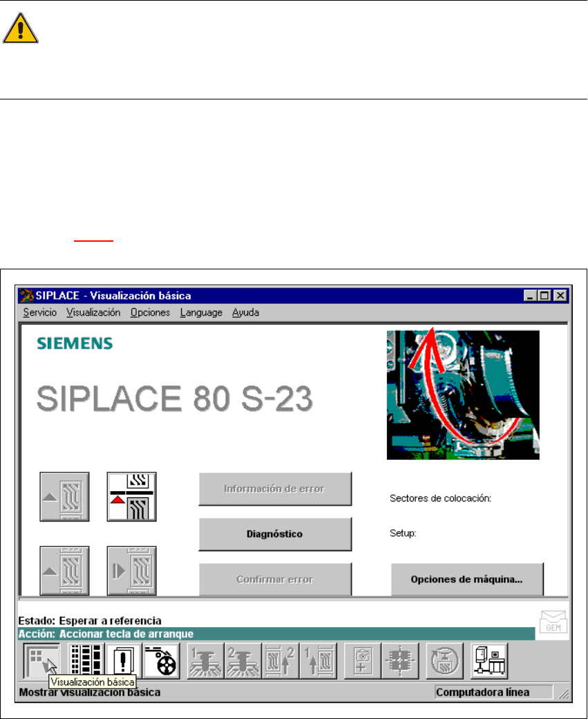Minimize the SIPLACE window

coord(531,296)
